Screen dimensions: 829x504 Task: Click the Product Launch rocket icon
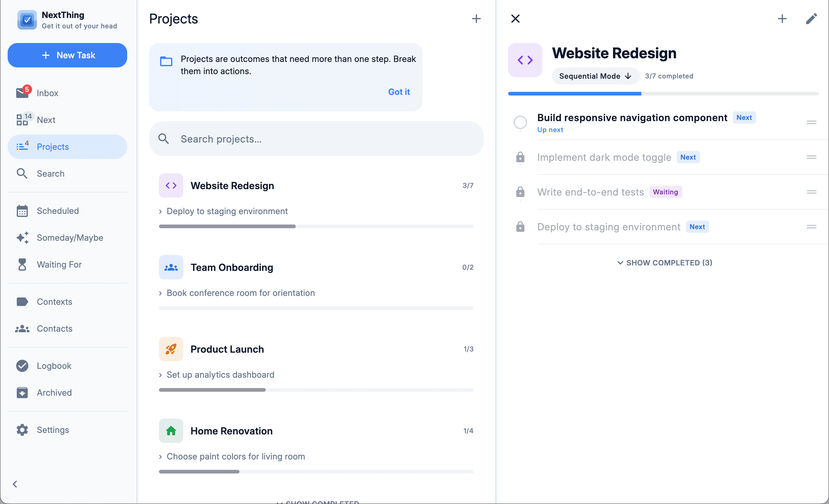tap(171, 349)
